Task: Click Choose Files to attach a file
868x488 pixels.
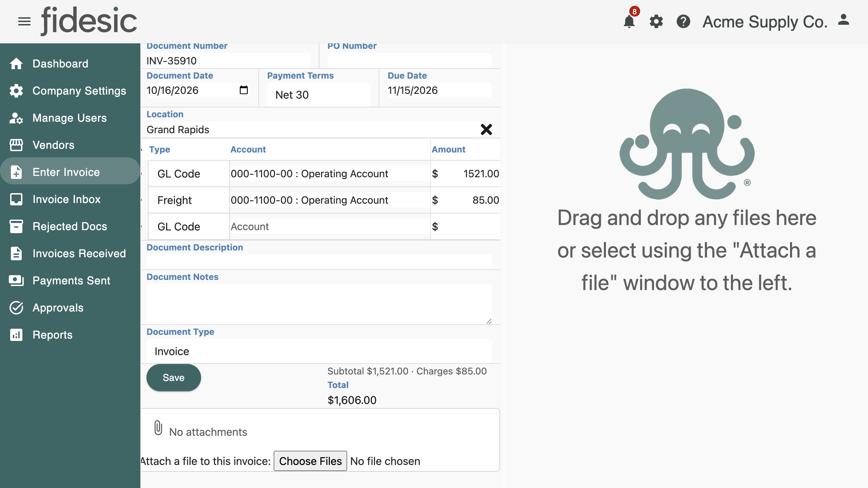Action: (x=310, y=461)
